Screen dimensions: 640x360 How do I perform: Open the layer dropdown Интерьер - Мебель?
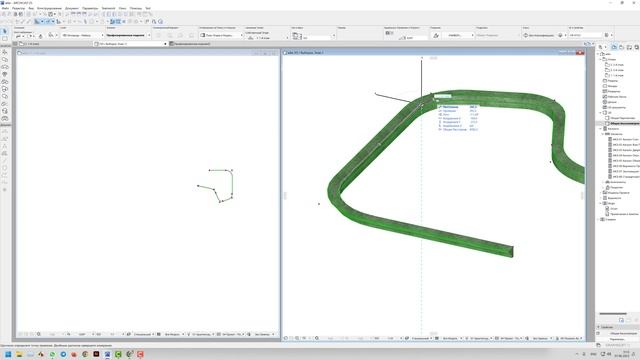[83, 36]
